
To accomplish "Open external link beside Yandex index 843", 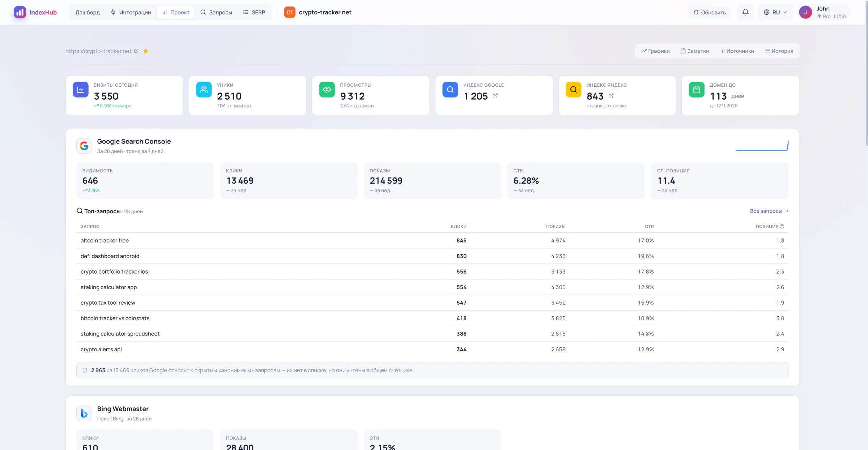I will 611,96.
